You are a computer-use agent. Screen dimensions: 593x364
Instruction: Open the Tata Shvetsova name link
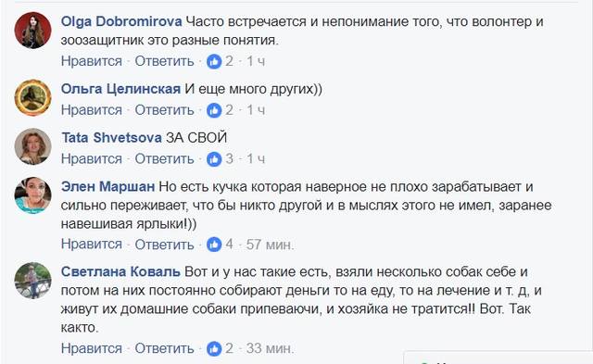[x=112, y=138]
